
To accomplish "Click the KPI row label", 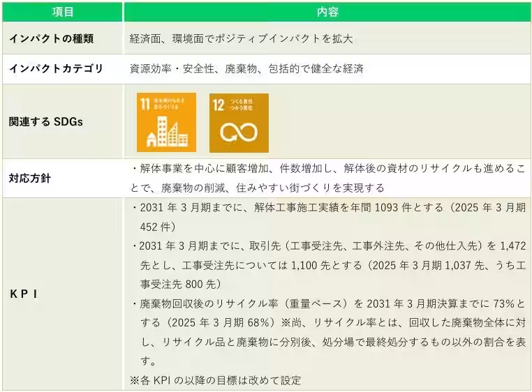I will 24,294.
